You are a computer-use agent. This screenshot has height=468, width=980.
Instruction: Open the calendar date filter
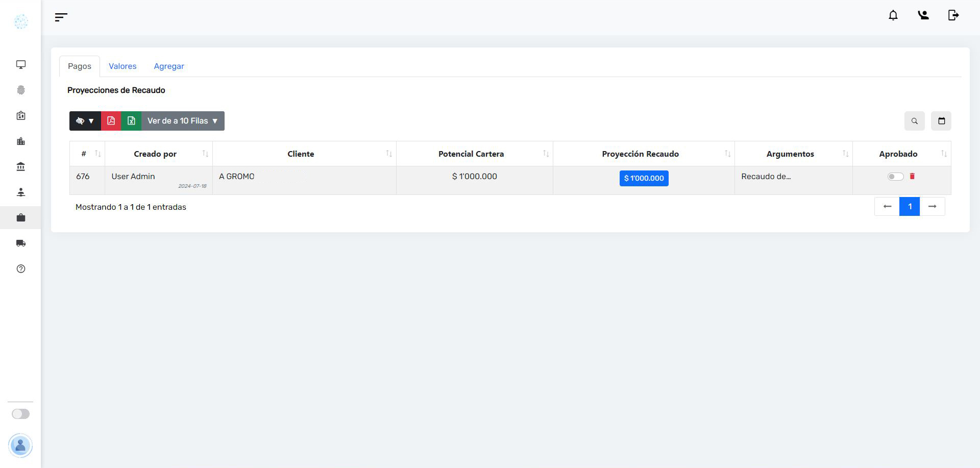point(941,121)
